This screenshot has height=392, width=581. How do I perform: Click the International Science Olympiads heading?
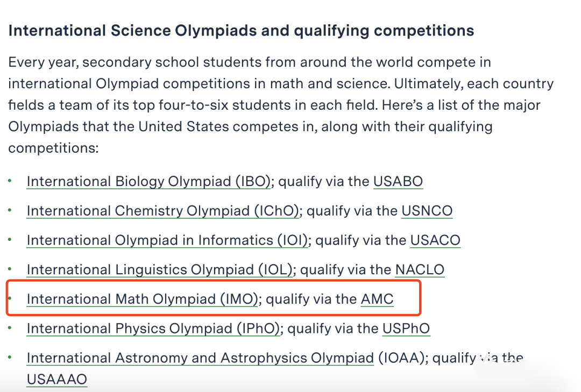pos(241,31)
